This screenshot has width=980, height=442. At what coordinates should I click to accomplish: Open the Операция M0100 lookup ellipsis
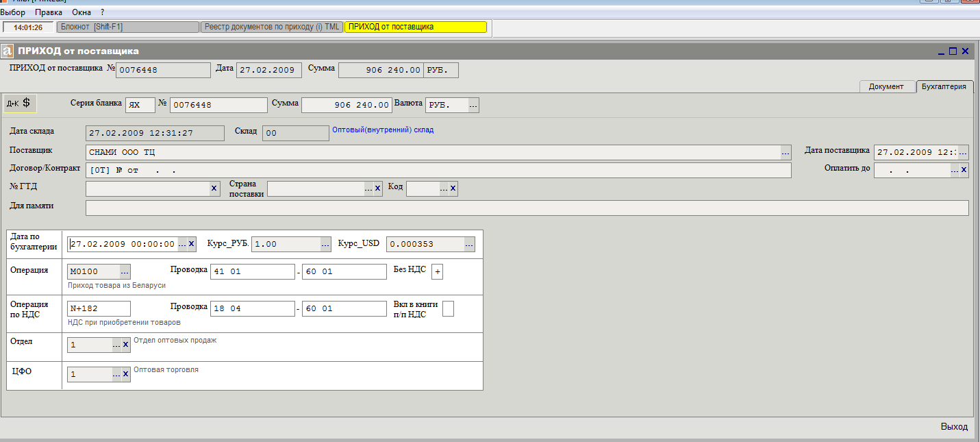pyautogui.click(x=125, y=271)
